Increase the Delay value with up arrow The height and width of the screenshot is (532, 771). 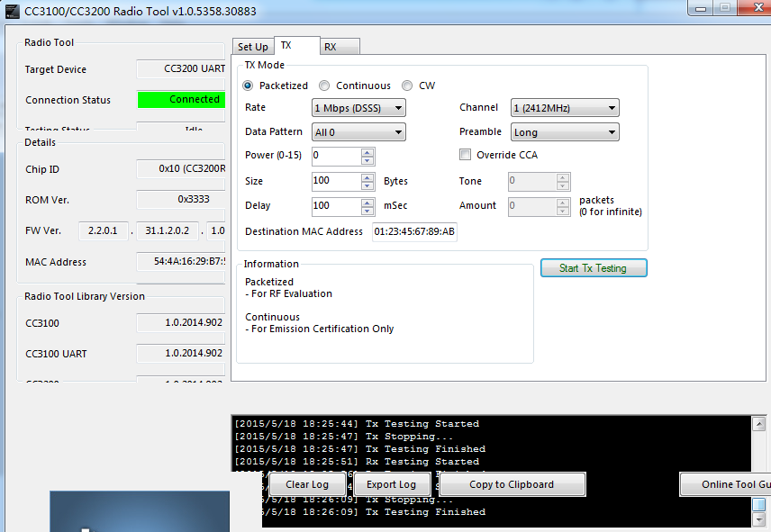[x=367, y=203]
